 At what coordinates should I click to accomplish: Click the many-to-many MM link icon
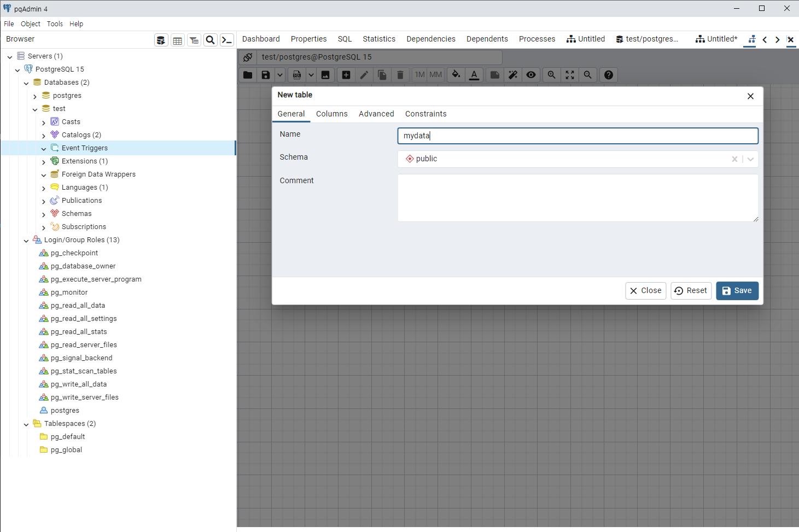point(436,75)
